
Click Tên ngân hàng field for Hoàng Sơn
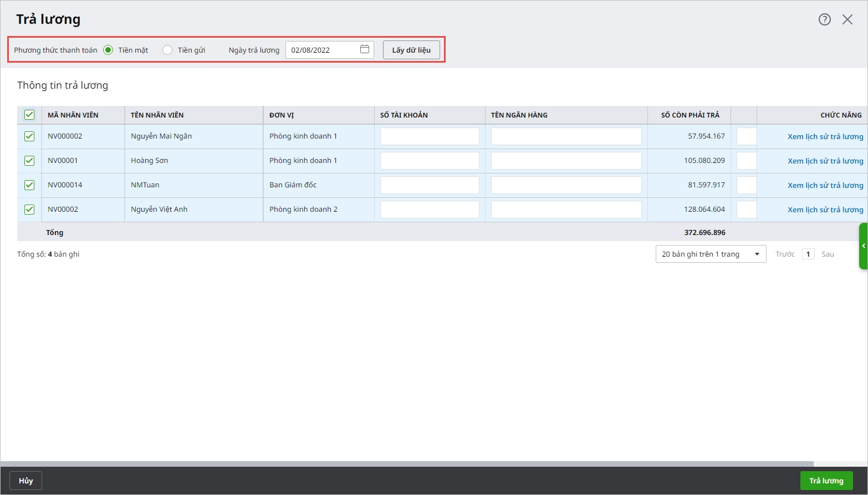pyautogui.click(x=566, y=161)
